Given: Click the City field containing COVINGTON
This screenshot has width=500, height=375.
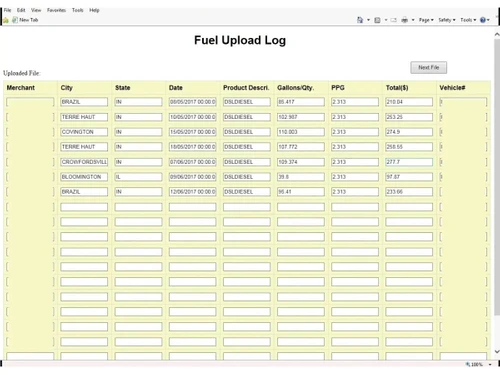Looking at the screenshot, I should tap(84, 132).
